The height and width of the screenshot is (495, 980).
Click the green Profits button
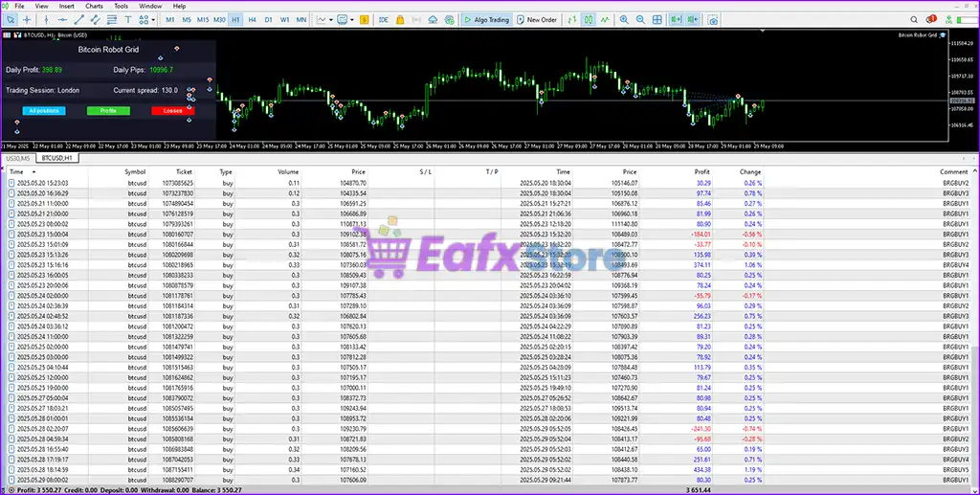108,111
